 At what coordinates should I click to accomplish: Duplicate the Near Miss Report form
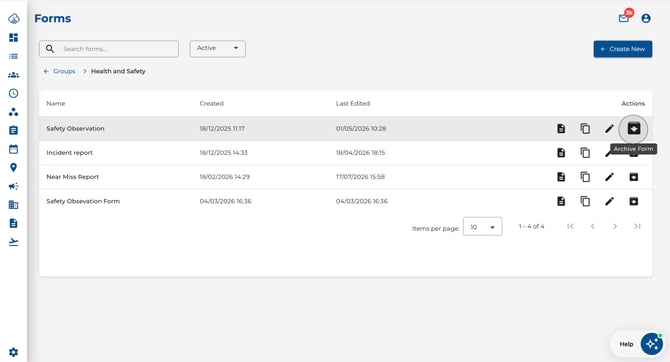coord(585,177)
